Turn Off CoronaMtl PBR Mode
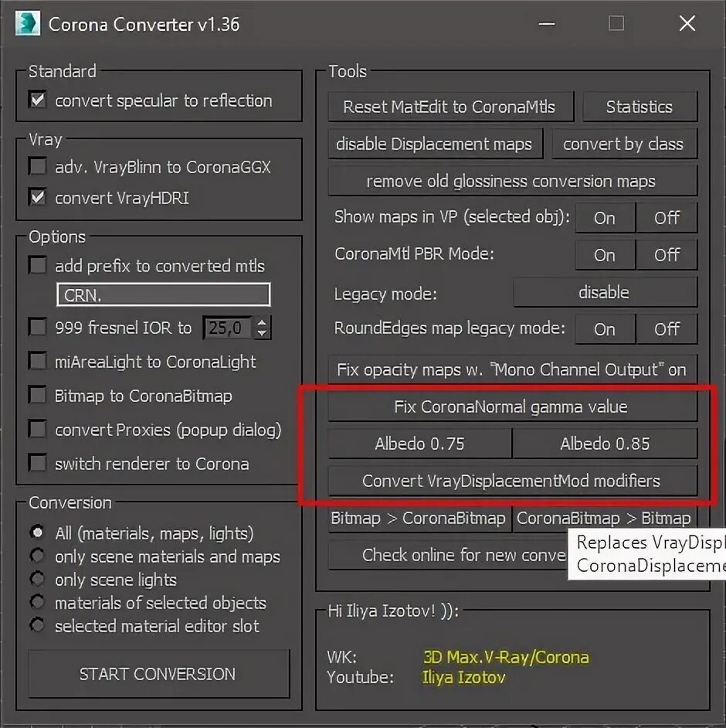726x728 pixels. tap(667, 255)
